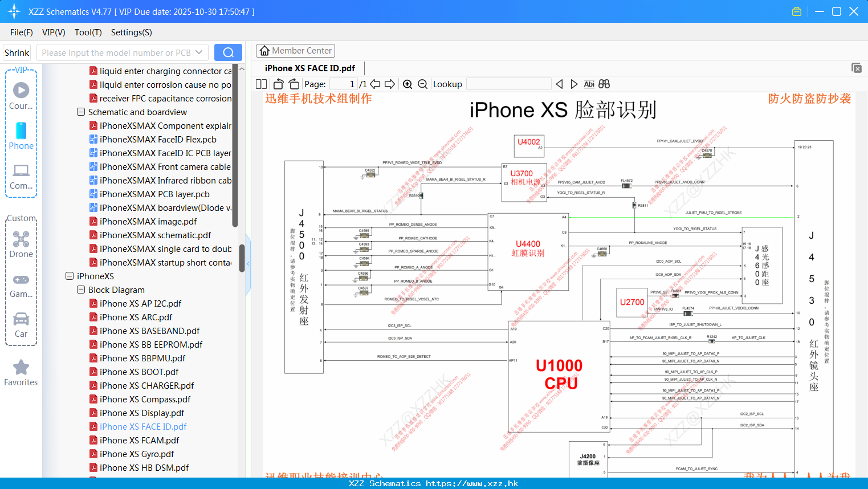Open the Drone category
This screenshot has height=489, width=868.
point(21,244)
